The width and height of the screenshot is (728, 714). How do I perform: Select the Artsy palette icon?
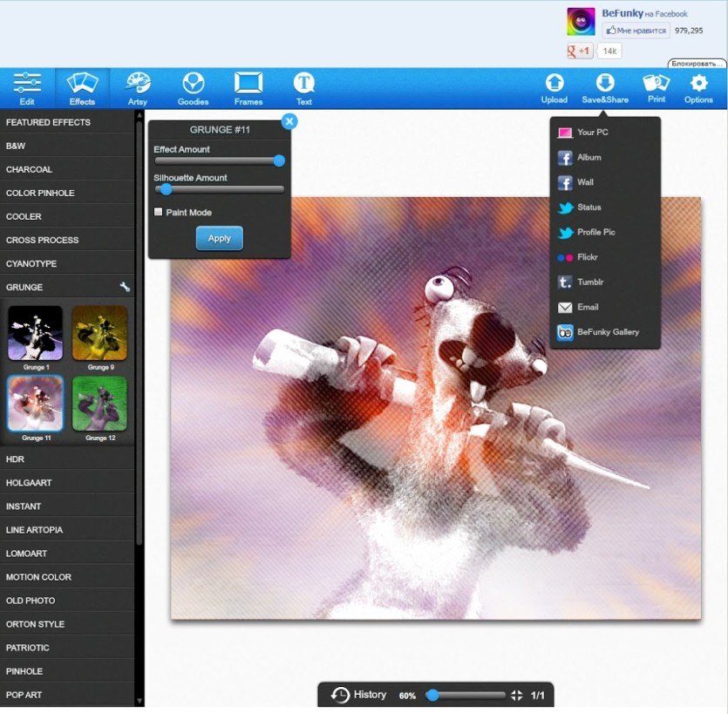pyautogui.click(x=138, y=84)
